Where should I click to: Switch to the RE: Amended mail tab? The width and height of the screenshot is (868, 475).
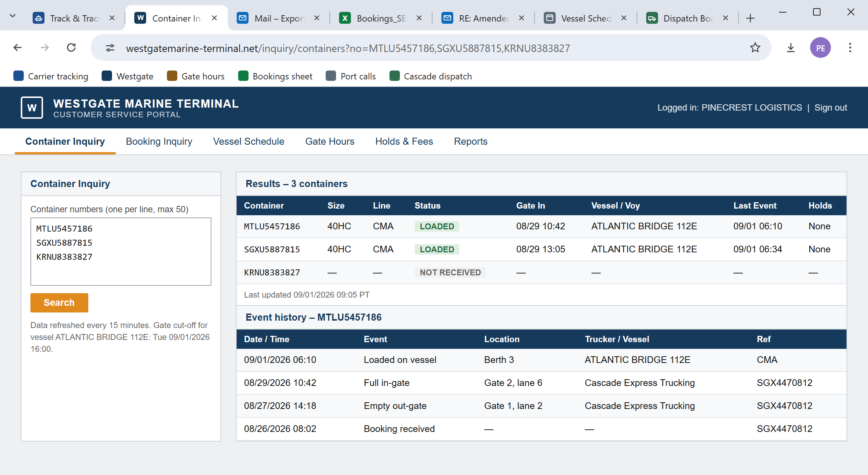[x=483, y=18]
